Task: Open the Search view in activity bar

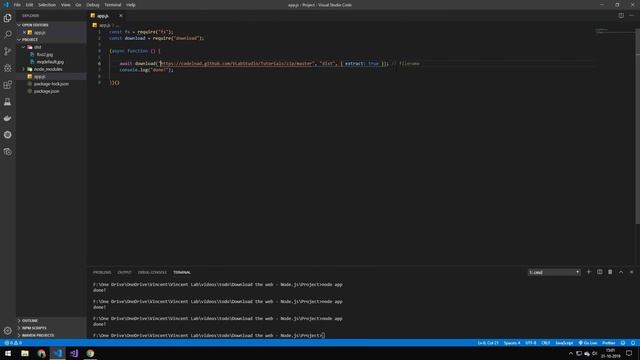Action: [8, 35]
